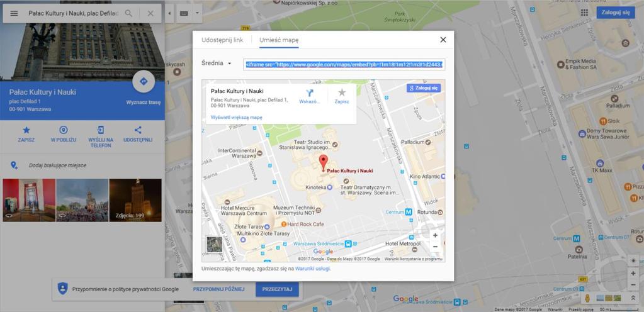Click the Słoik restaurant marker
The width and height of the screenshot is (644, 312).
click(603, 121)
